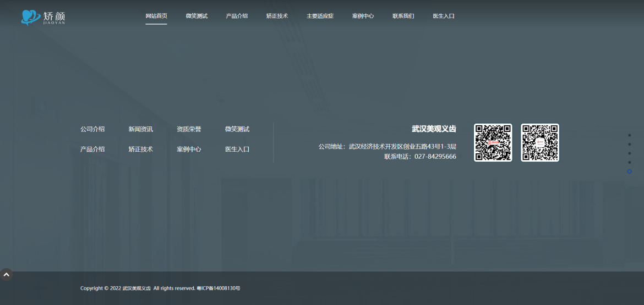Click the 医生入口 footer link
644x305 pixels.
tap(237, 149)
